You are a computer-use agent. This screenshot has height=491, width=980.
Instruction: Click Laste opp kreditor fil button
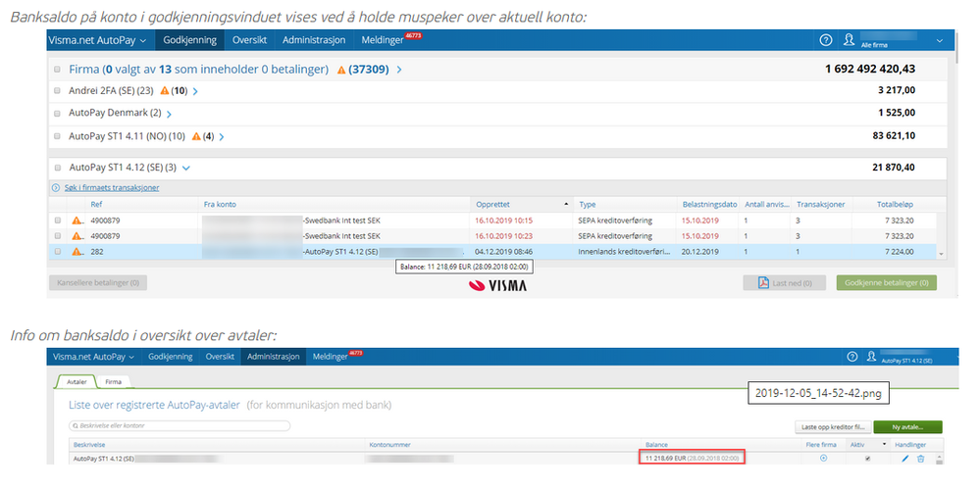click(833, 427)
